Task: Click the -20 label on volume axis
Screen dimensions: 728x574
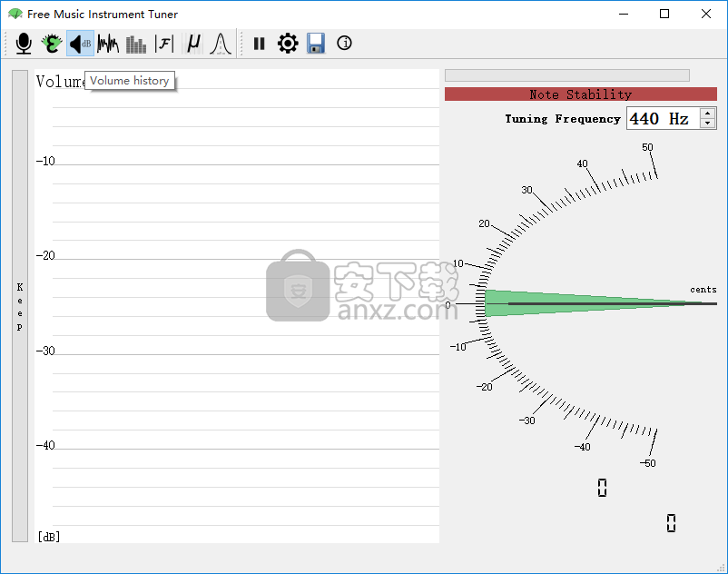Action: (45, 255)
